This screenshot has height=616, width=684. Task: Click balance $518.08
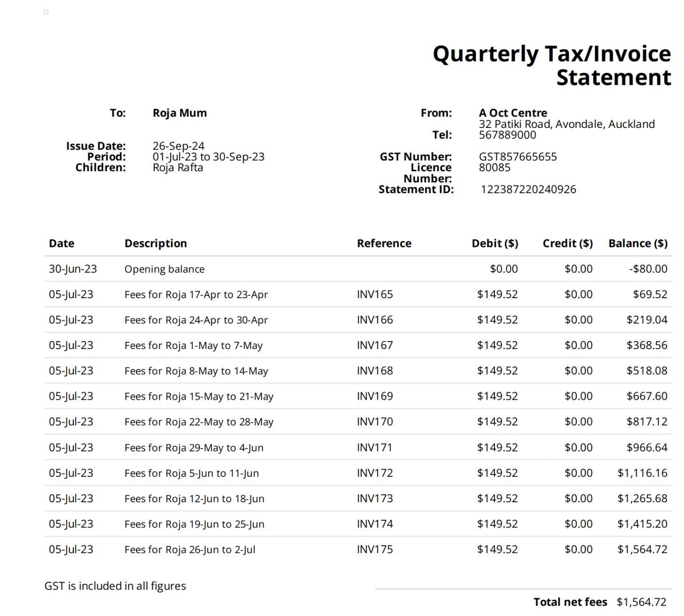pos(647,371)
